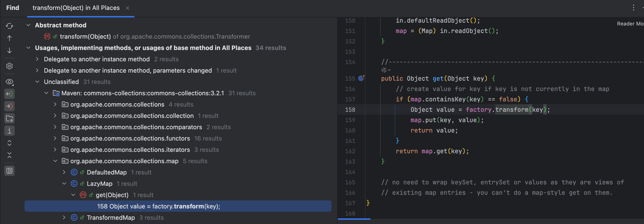The image size is (644, 224).
Task: Go to next occurrence with down arrow
Action: tap(9, 50)
